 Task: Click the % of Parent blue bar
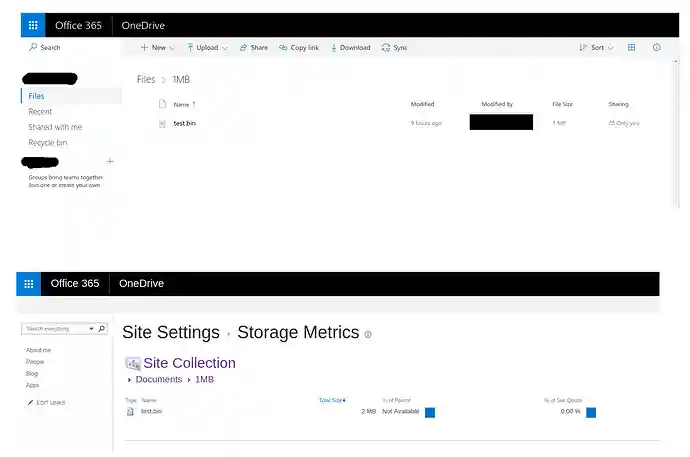[x=430, y=413]
